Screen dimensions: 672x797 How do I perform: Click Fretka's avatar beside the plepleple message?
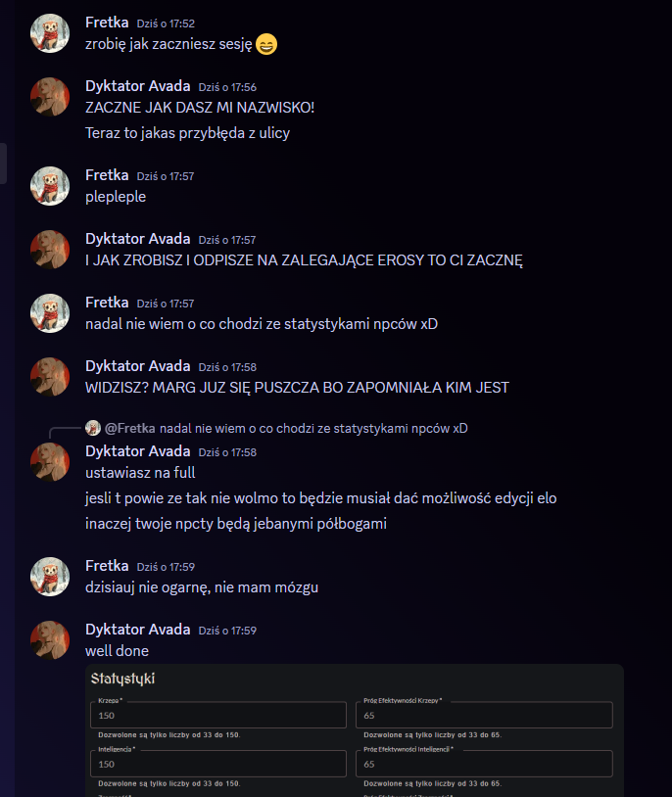(50, 186)
